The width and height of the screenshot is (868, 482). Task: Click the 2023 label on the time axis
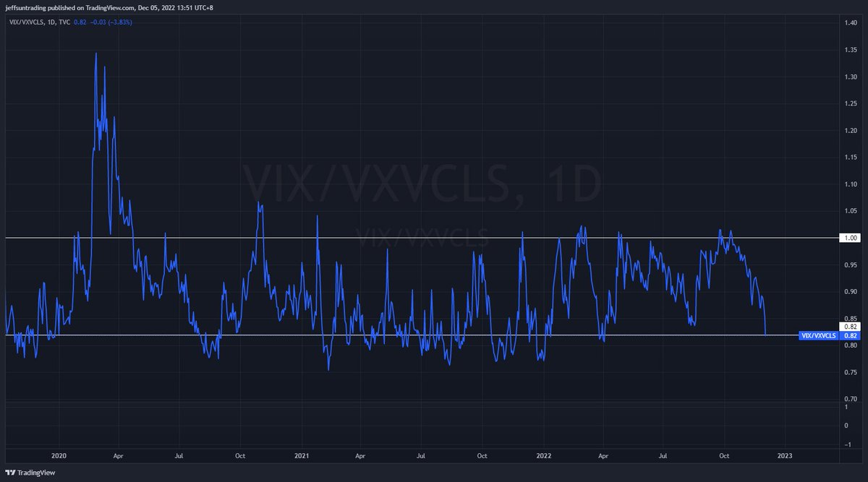[786, 456]
